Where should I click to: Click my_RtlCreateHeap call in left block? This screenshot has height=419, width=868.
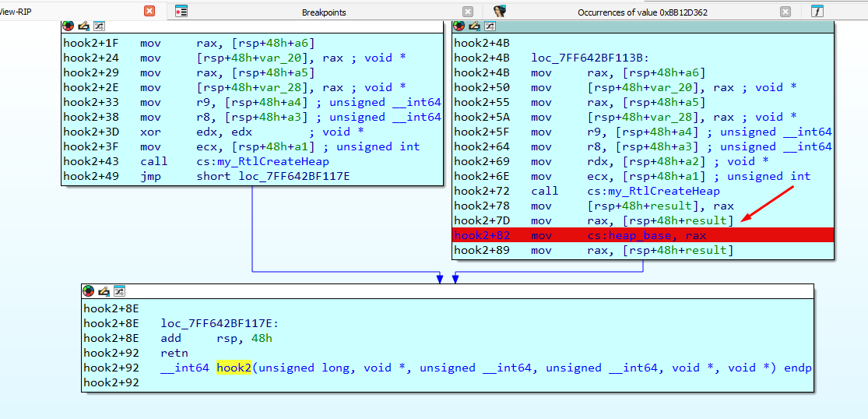[263, 162]
